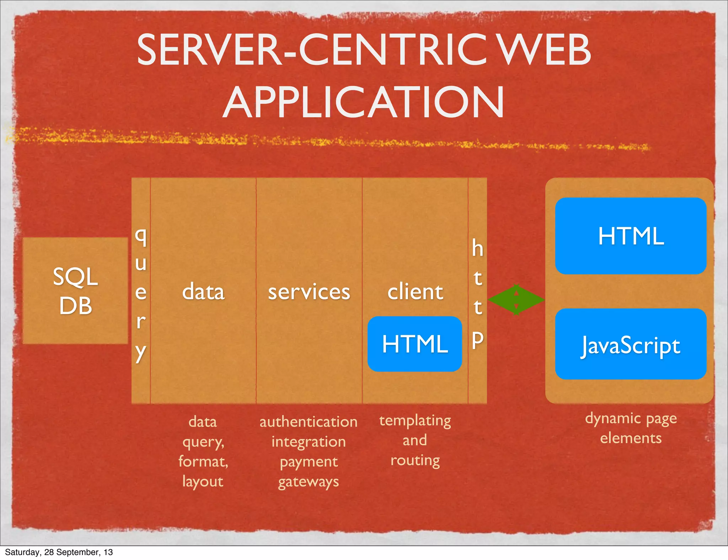This screenshot has width=728, height=560.
Task: Click the green double-headed arrow
Action: point(516,300)
